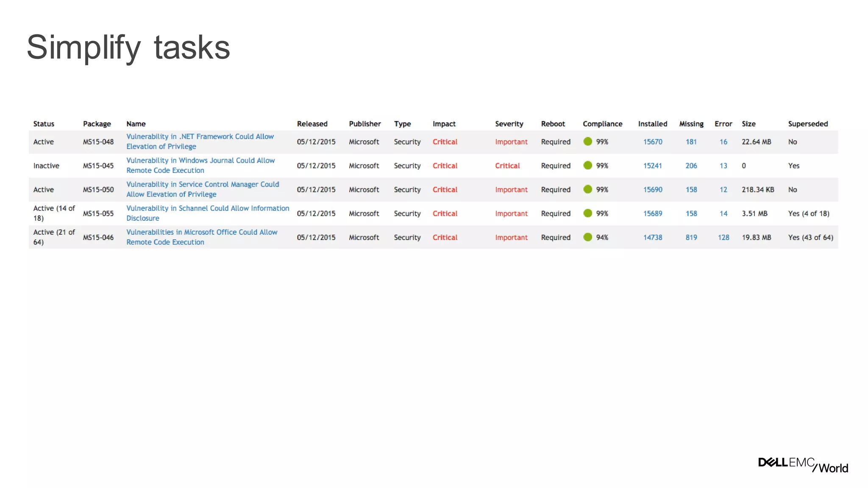Click the Released column header
Viewport: 868px width, 488px height.
[x=312, y=124]
